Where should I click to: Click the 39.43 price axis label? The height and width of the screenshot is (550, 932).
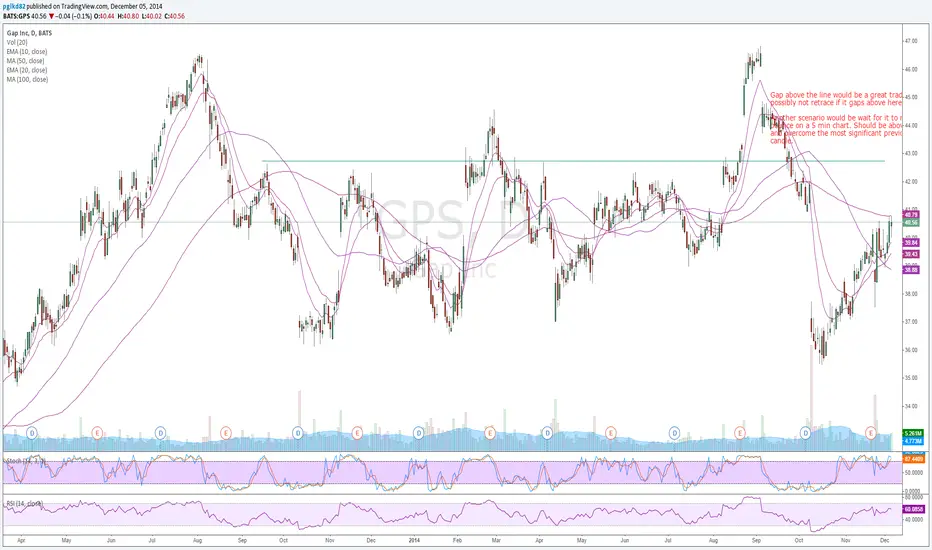tap(911, 254)
